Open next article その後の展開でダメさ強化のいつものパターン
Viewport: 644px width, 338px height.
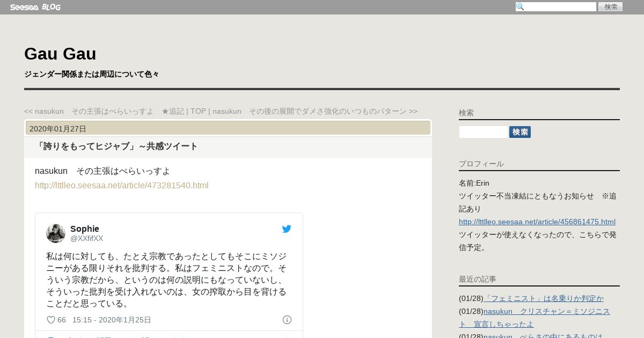click(315, 111)
